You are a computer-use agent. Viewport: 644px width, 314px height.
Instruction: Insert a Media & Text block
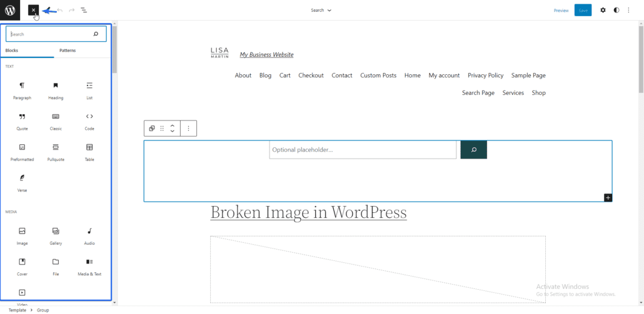[x=89, y=267]
